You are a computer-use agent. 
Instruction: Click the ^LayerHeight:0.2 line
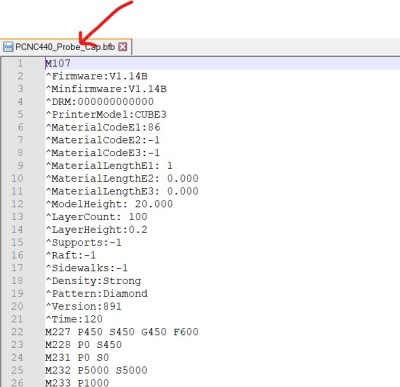pyautogui.click(x=96, y=230)
